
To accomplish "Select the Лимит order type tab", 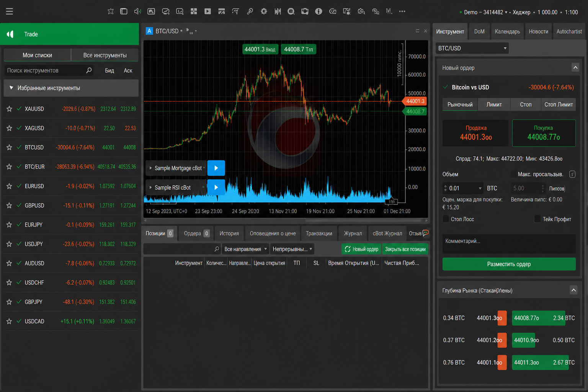I will (494, 105).
